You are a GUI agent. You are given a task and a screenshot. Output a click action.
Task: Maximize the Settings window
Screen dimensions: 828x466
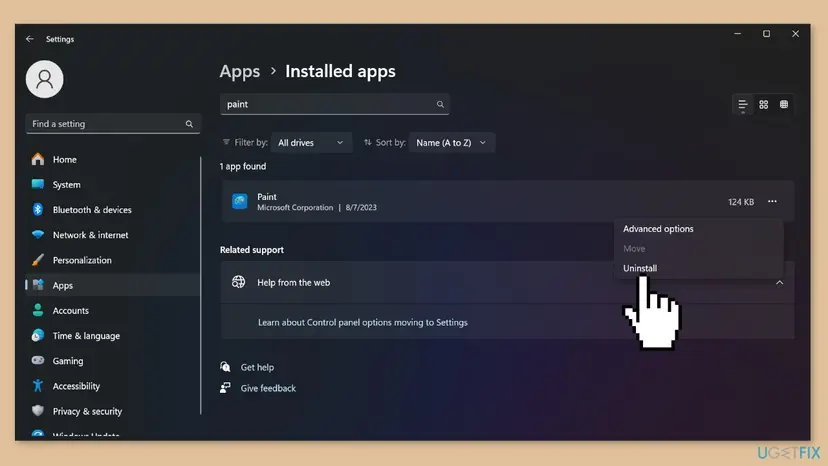click(766, 34)
